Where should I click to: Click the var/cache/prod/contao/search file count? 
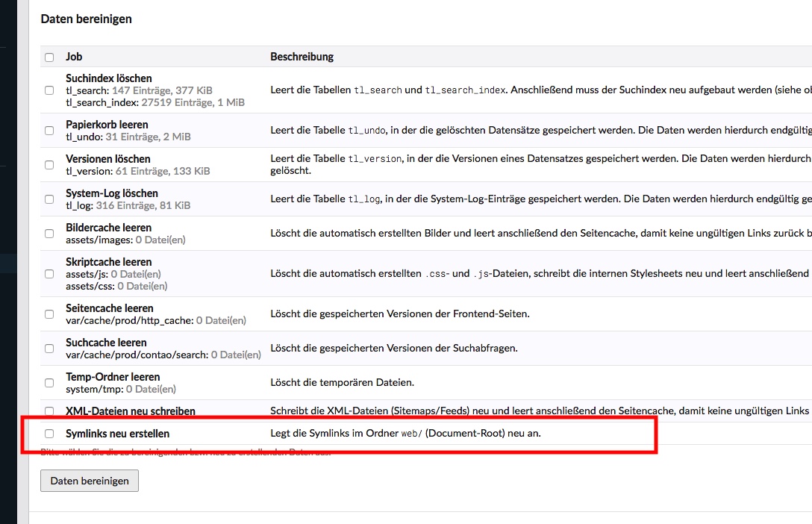pyautogui.click(x=236, y=355)
